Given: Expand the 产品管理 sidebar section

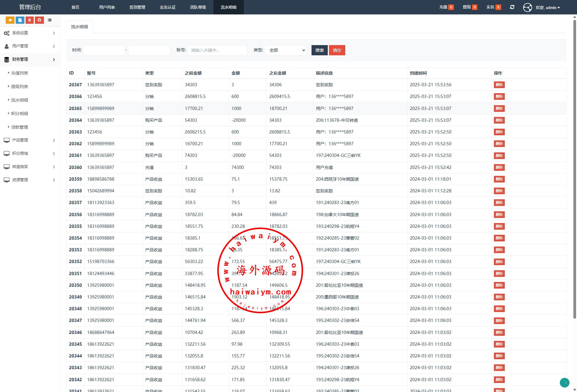Looking at the screenshot, I should pyautogui.click(x=29, y=140).
